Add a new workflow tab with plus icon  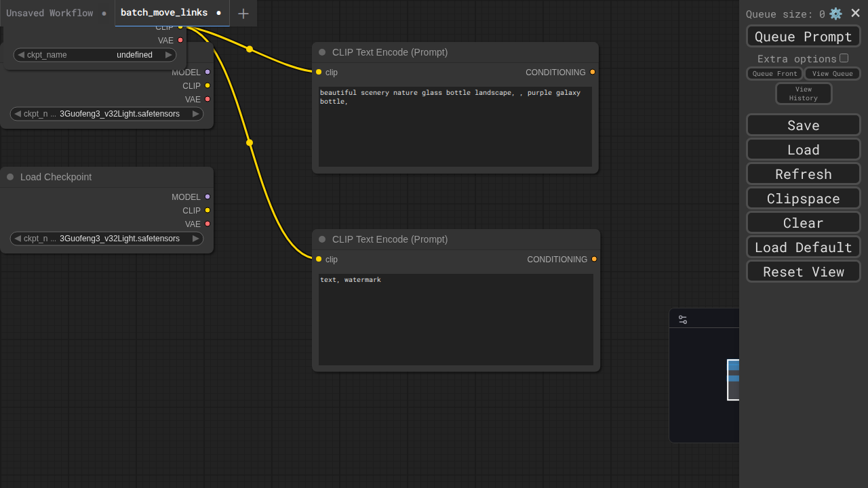point(243,14)
